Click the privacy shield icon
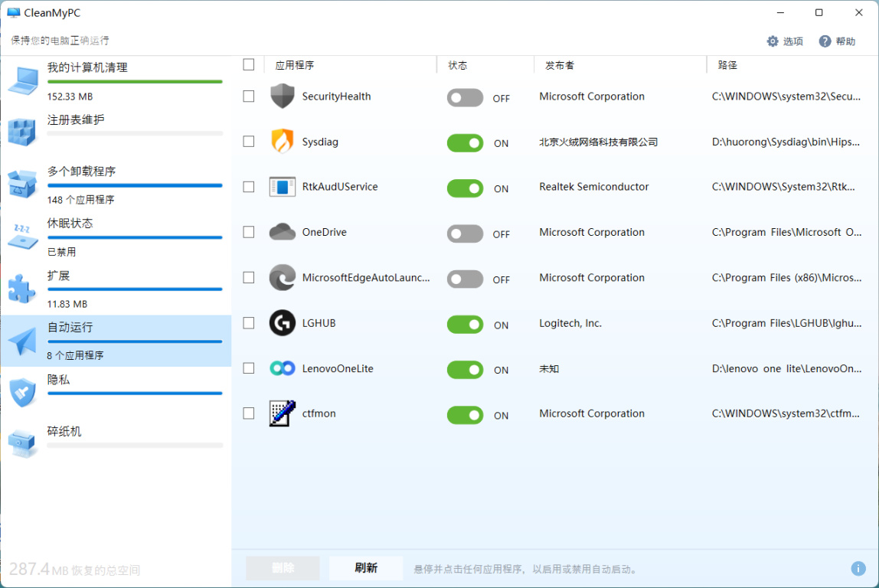Viewport: 879px width, 588px height. [22, 392]
